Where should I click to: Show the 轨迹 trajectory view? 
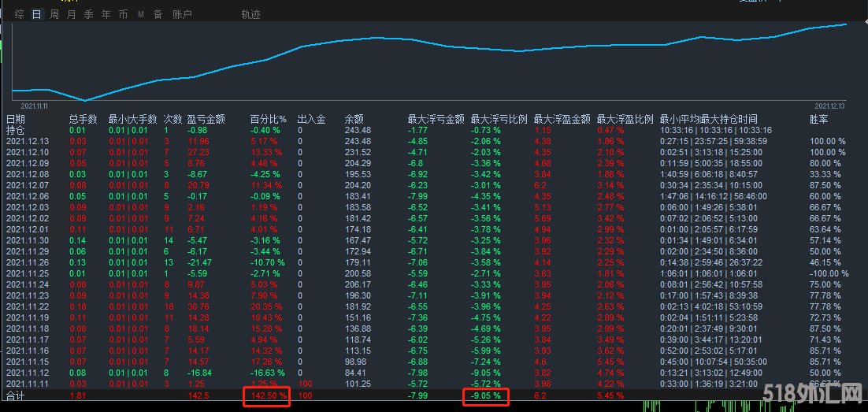(250, 14)
